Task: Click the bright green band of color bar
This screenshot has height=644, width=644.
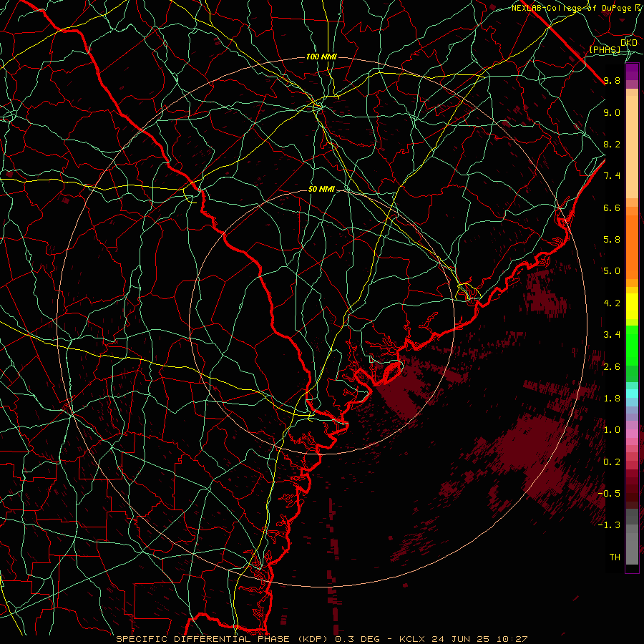Action: (632, 345)
